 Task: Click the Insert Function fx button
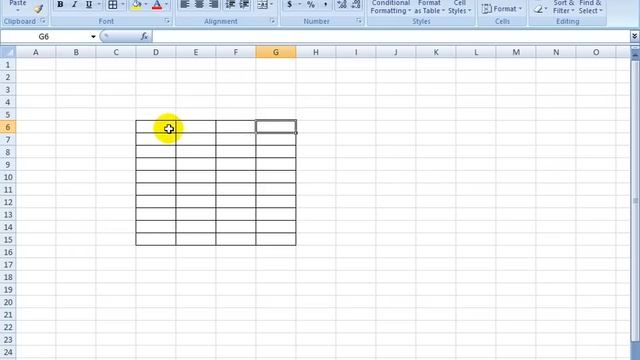coord(144,36)
